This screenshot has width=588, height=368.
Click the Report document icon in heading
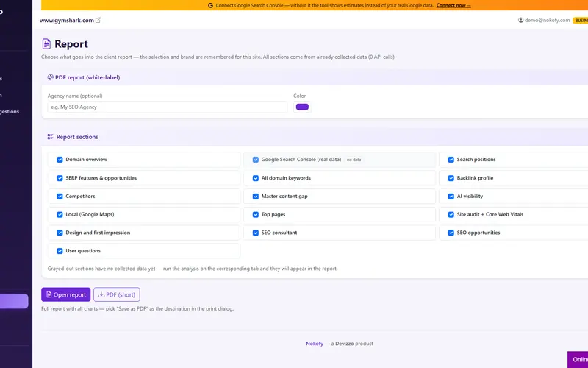[x=46, y=44]
